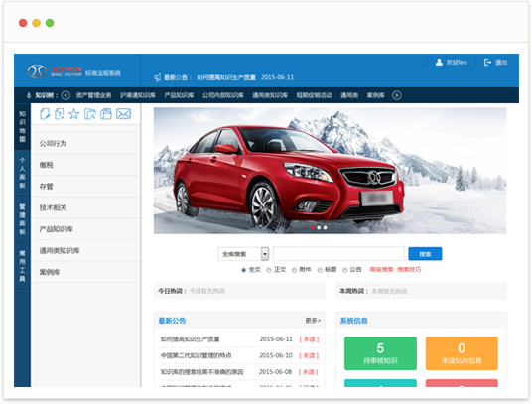Click the blue 搜索 search button
Screen dimensions: 532x404
tap(425, 254)
